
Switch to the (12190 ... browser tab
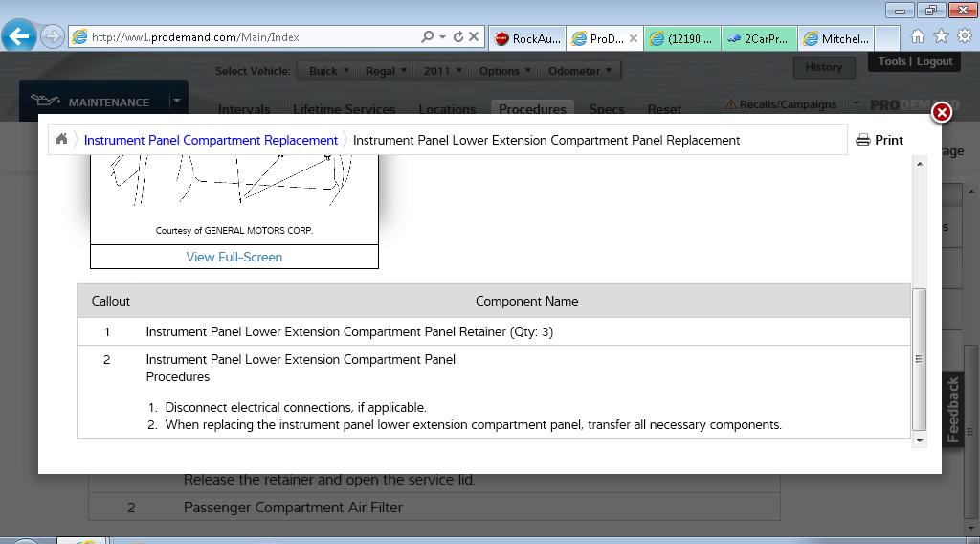[x=681, y=38]
